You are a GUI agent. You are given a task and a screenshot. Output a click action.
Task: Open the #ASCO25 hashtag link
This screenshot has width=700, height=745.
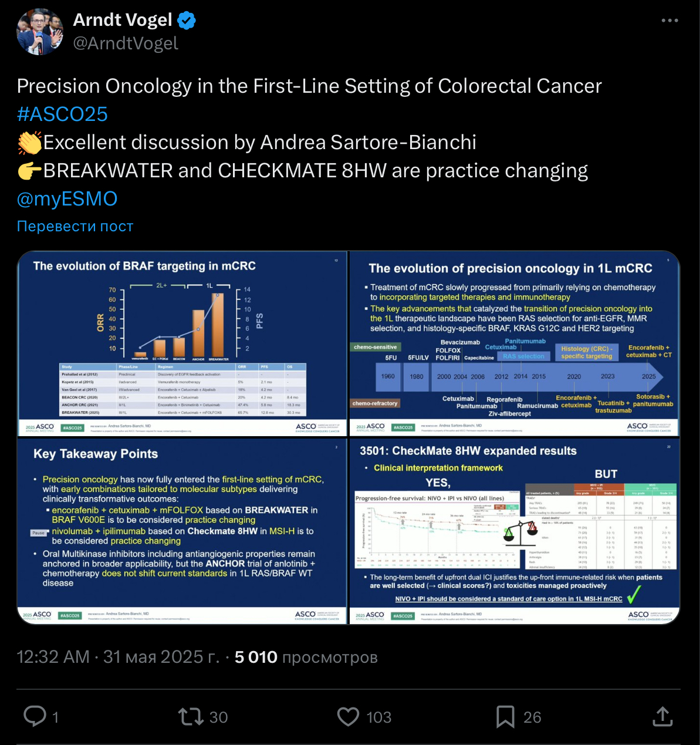click(x=62, y=114)
